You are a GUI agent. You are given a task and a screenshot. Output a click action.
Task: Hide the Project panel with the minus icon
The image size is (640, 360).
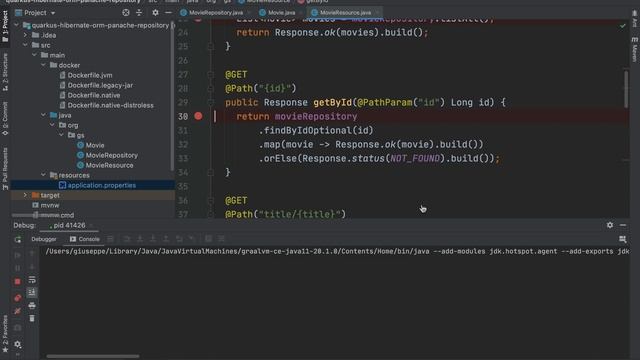pyautogui.click(x=168, y=13)
